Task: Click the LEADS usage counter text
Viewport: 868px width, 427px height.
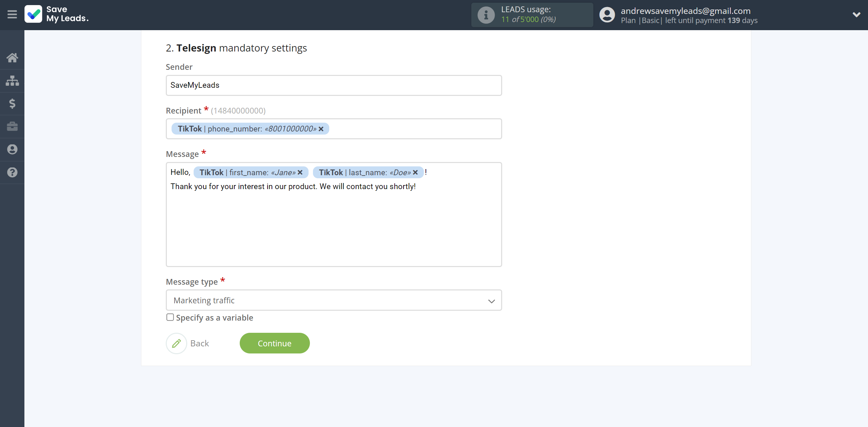Action: click(x=529, y=19)
